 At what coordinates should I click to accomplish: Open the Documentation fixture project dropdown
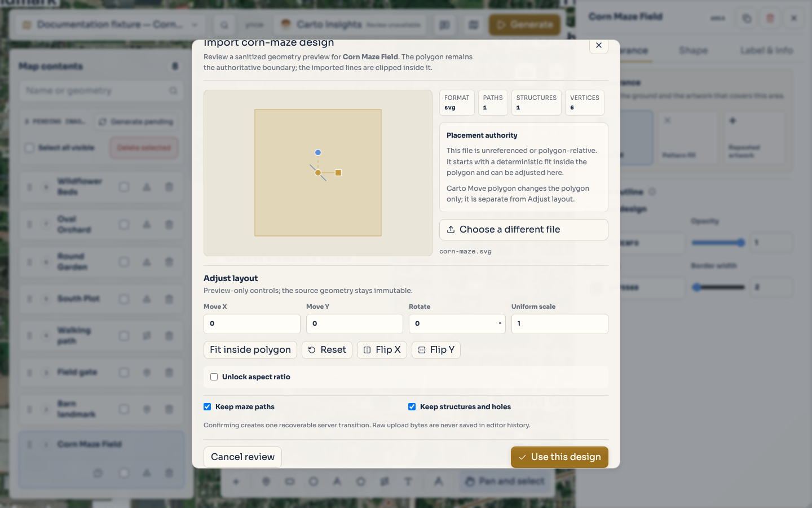pos(111,25)
